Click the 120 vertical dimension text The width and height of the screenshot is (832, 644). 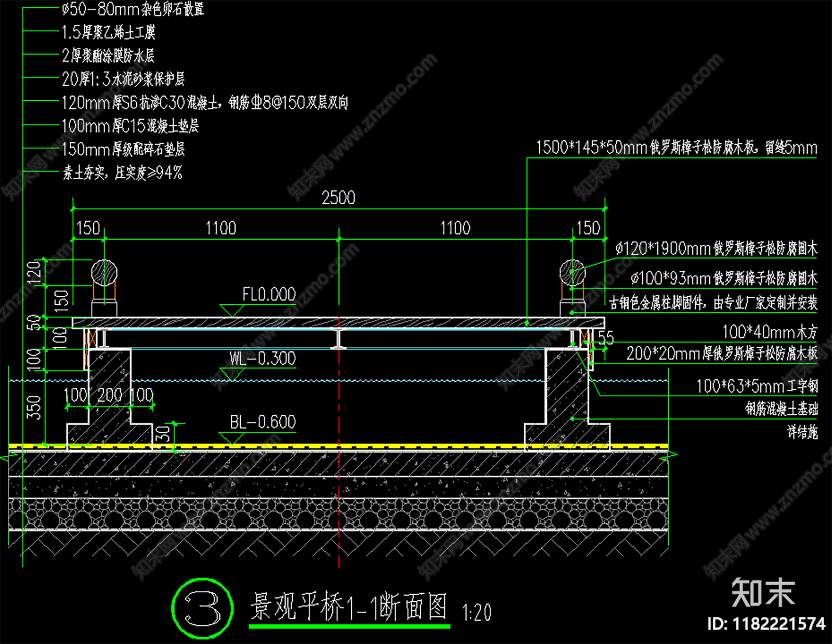click(x=34, y=272)
